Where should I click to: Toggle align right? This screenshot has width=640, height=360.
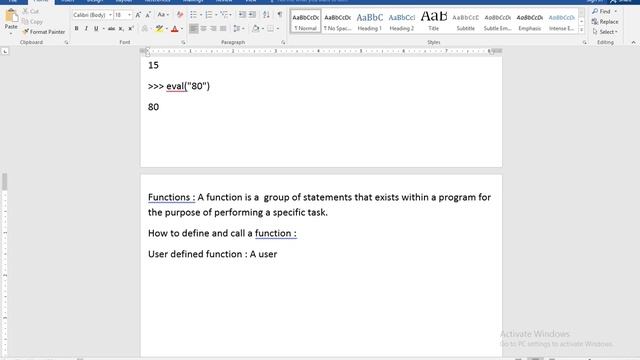(x=213, y=29)
